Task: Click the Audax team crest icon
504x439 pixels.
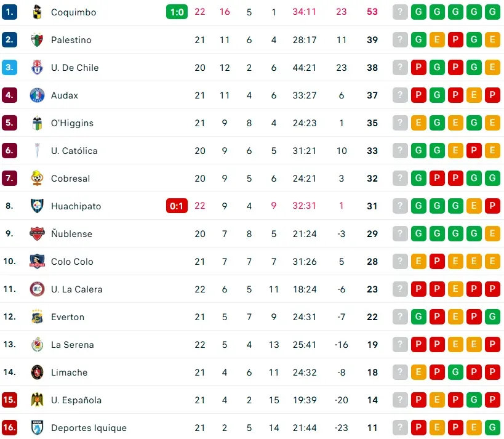Action: [38, 95]
